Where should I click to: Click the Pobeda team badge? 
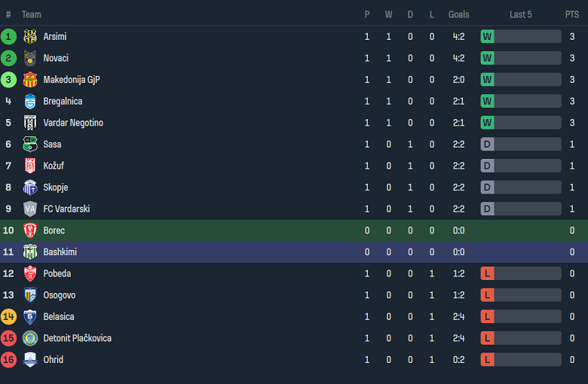(x=30, y=274)
